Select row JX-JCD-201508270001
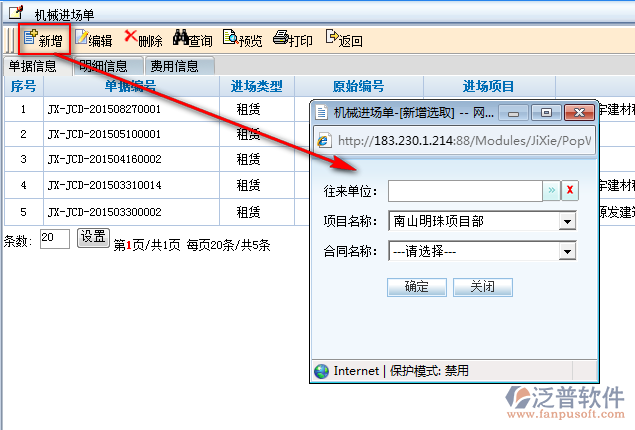The width and height of the screenshot is (635, 430). [x=104, y=109]
